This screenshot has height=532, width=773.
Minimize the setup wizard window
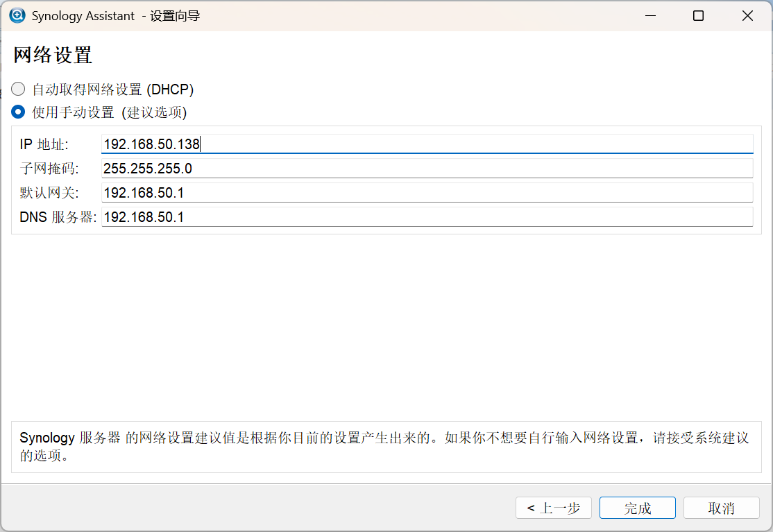coord(650,15)
